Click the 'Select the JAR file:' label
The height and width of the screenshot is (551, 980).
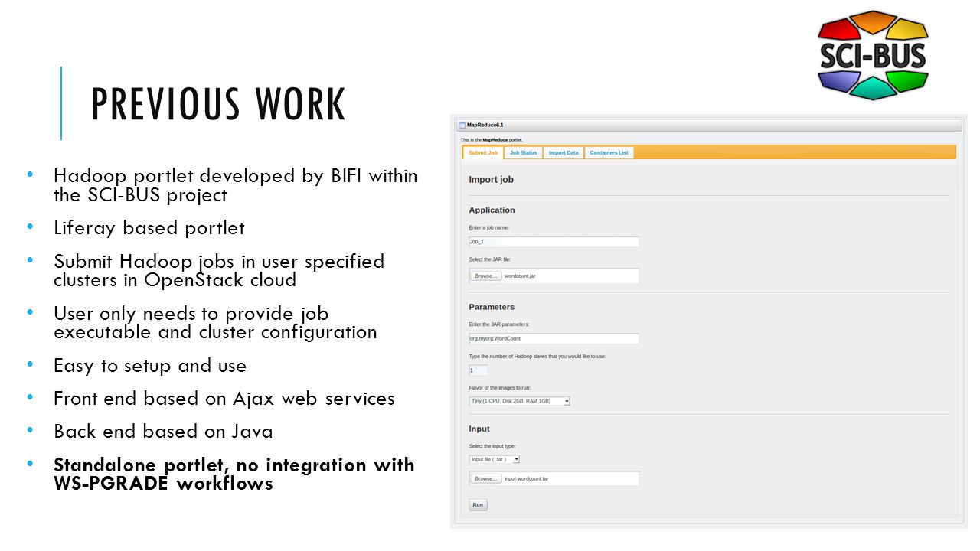(490, 259)
